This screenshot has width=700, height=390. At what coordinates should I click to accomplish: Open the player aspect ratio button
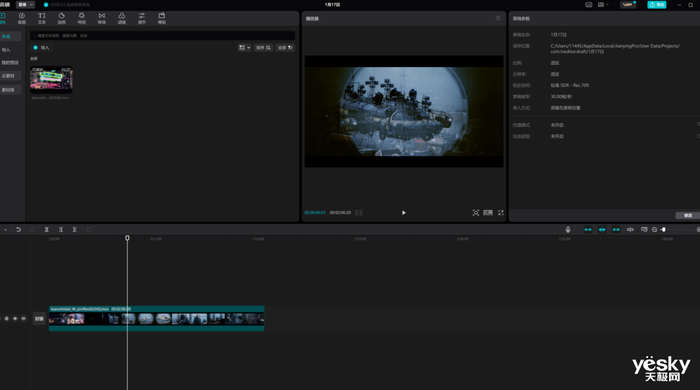coord(488,213)
